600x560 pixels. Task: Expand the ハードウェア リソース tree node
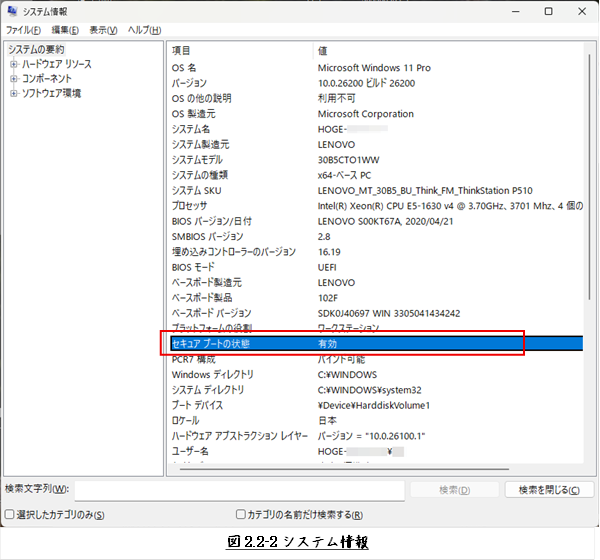point(14,64)
